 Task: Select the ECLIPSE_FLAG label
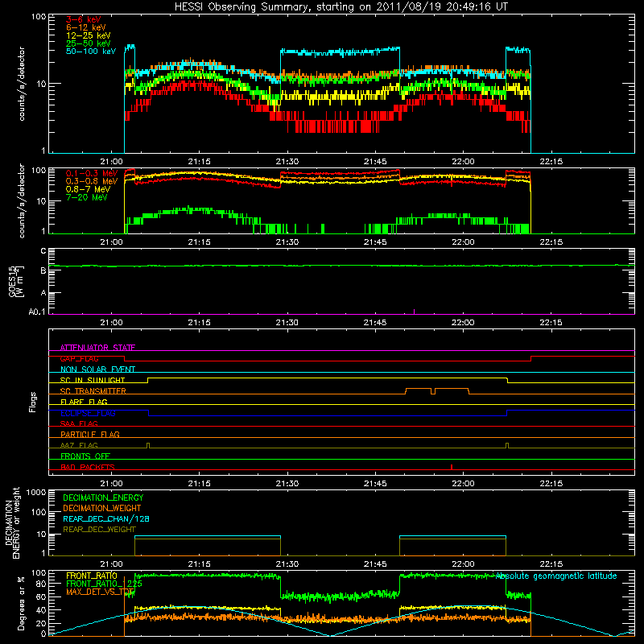88,413
